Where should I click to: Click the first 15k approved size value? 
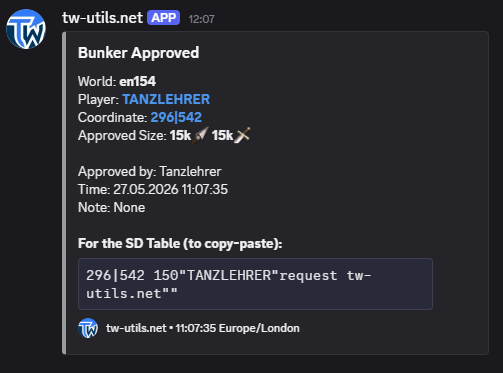(x=180, y=135)
